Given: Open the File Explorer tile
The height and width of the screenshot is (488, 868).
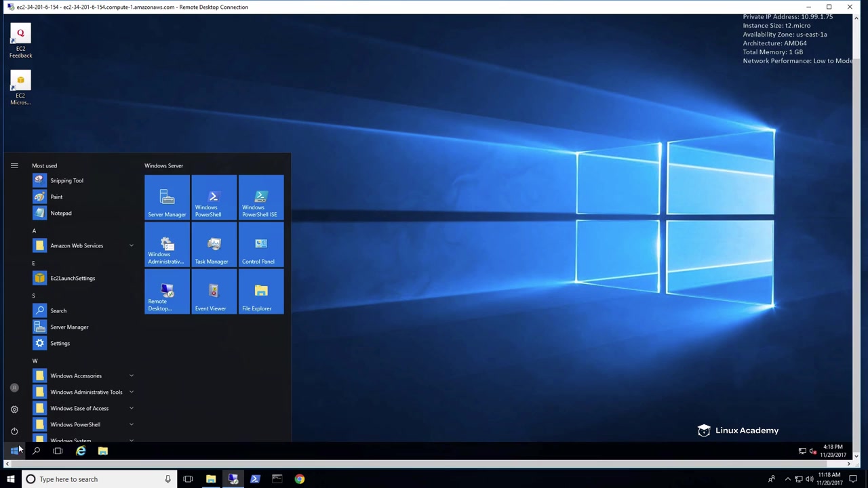Looking at the screenshot, I should pyautogui.click(x=261, y=293).
